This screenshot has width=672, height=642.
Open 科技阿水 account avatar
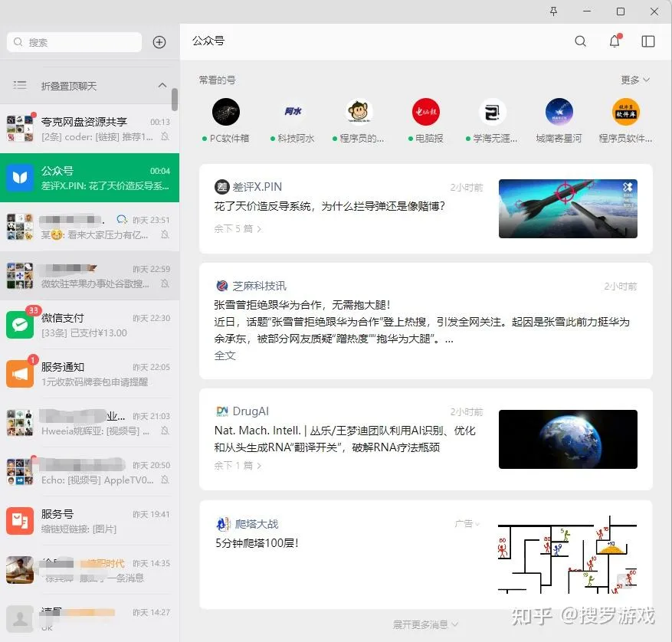[293, 112]
